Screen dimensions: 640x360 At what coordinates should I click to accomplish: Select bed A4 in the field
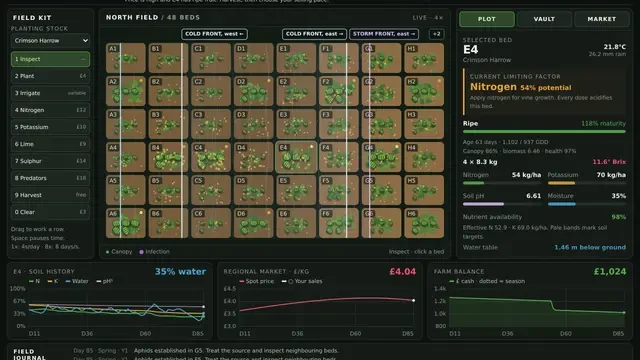(x=126, y=157)
